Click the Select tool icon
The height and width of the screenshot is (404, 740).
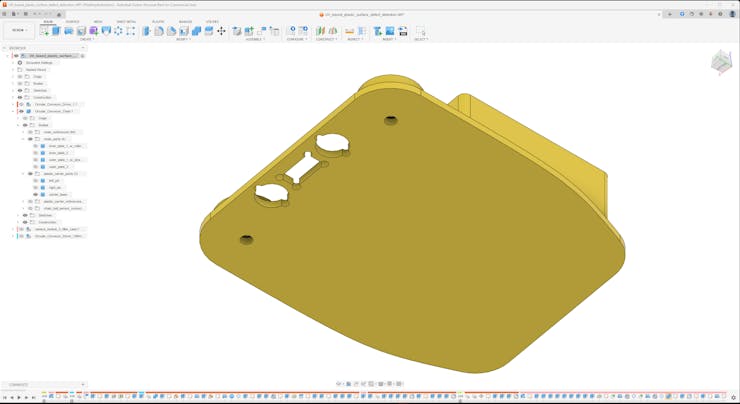pyautogui.click(x=420, y=31)
